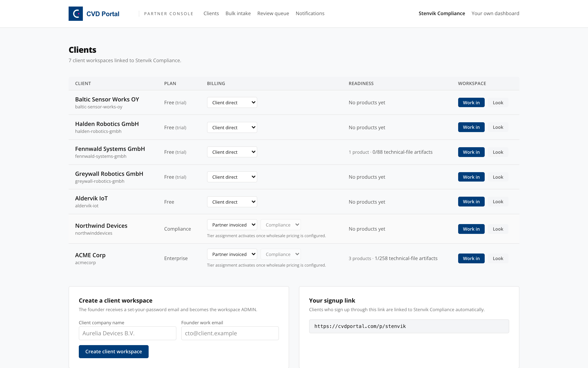Focus the Client company name field
The height and width of the screenshot is (368, 588).
[x=127, y=333]
